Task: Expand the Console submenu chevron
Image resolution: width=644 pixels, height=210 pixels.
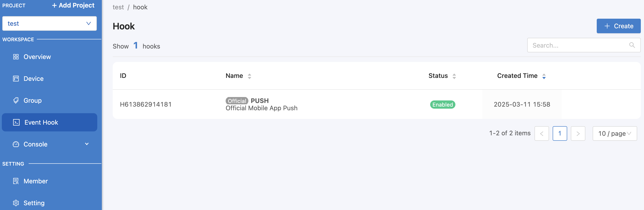Action: (87, 144)
